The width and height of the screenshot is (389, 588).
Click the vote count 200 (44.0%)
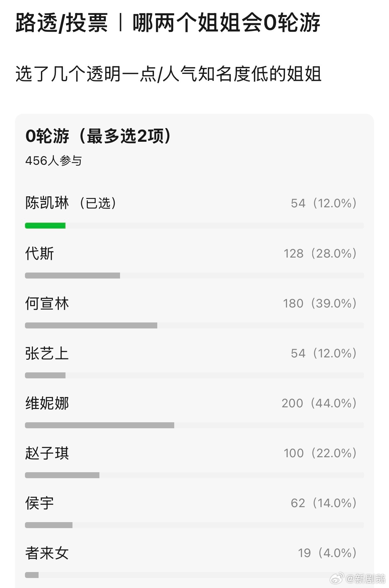point(319,403)
